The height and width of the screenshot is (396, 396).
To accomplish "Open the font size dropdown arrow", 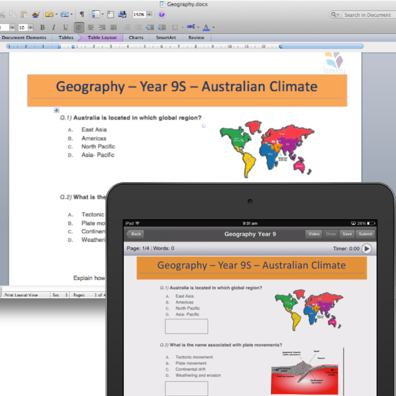I will coord(30,27).
